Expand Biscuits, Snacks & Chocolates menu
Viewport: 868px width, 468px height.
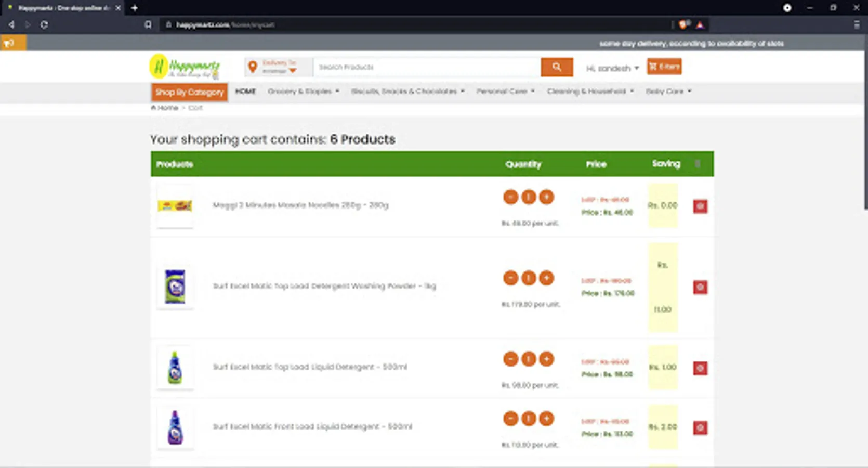pos(408,91)
